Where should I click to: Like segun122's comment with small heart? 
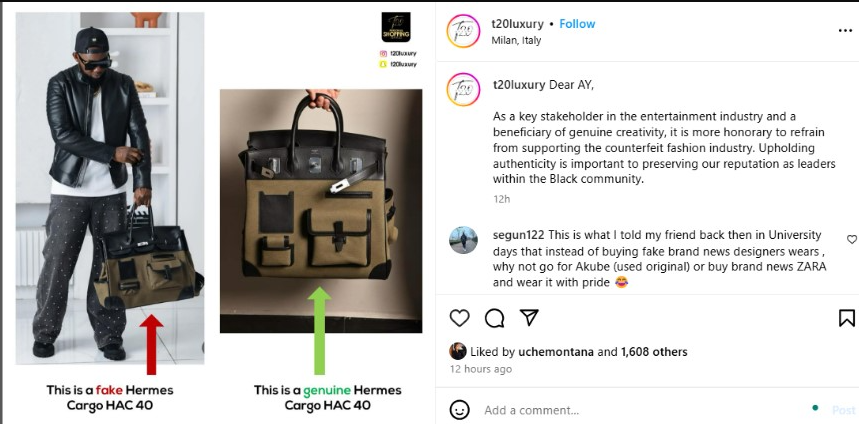pyautogui.click(x=852, y=239)
